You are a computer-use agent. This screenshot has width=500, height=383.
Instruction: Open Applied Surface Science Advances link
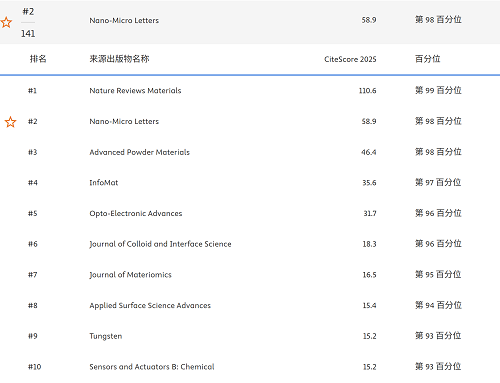[x=150, y=305]
